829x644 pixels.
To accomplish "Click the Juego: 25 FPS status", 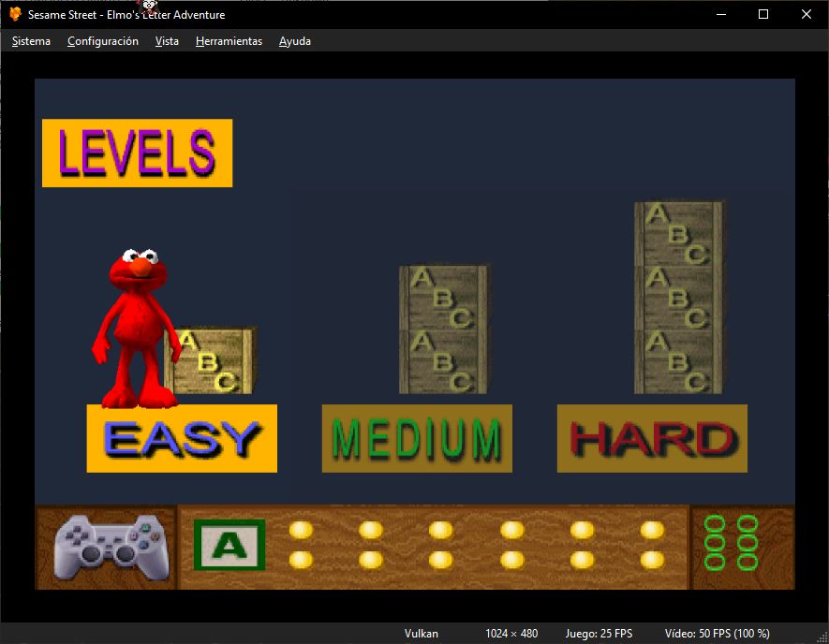I will (x=599, y=634).
